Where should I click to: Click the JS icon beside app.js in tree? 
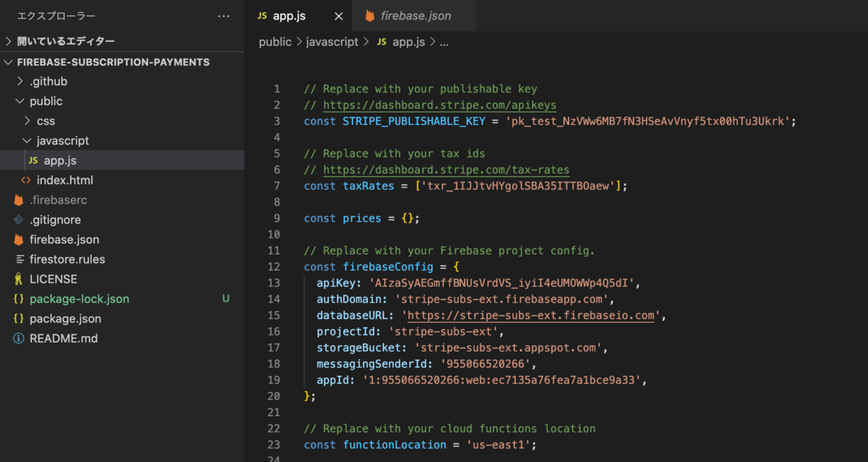coord(33,161)
